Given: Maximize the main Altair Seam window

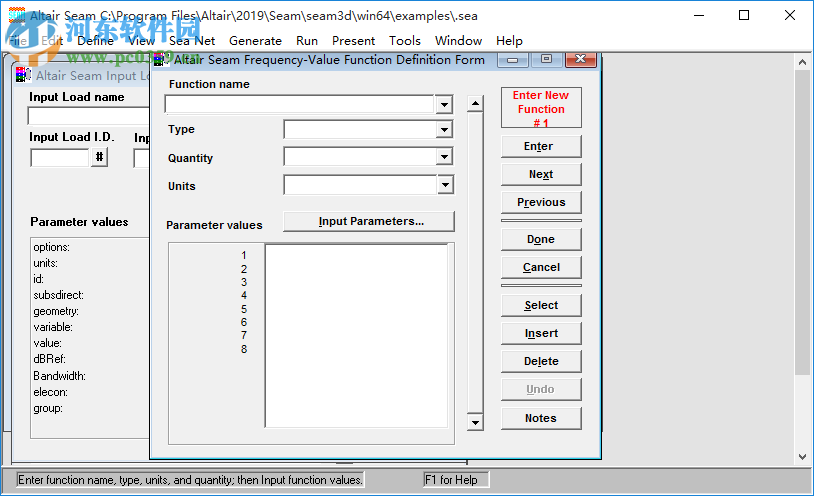Looking at the screenshot, I should (744, 16).
